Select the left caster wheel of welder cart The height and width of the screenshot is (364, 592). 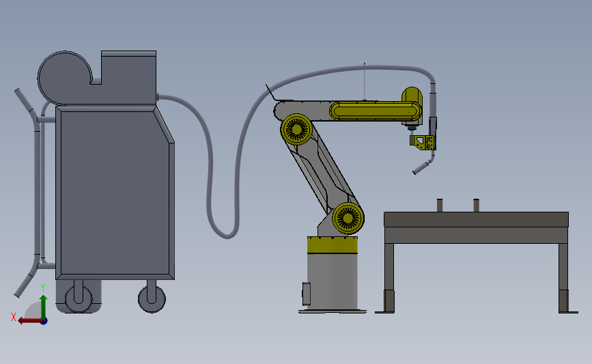[79, 298]
